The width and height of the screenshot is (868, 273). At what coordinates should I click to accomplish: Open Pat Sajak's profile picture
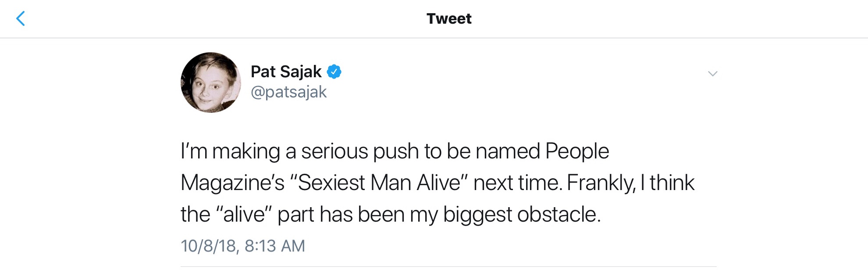(x=211, y=83)
